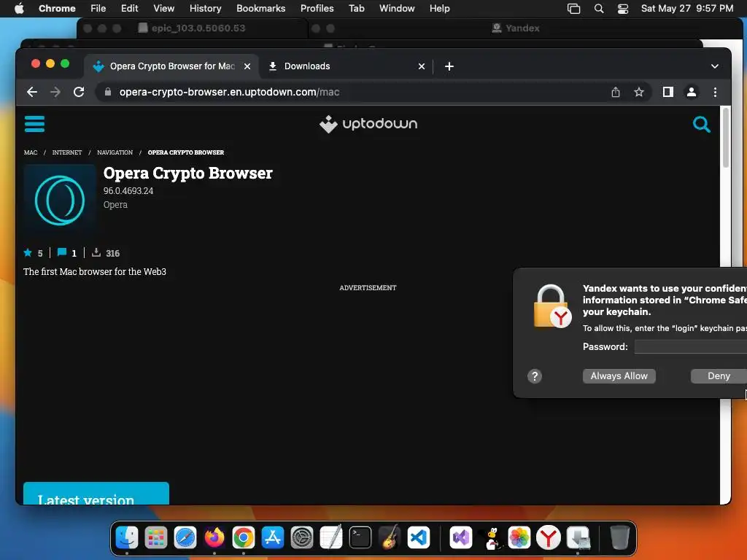This screenshot has height=560, width=747.
Task: Open Control Center in menu bar
Action: [623, 9]
